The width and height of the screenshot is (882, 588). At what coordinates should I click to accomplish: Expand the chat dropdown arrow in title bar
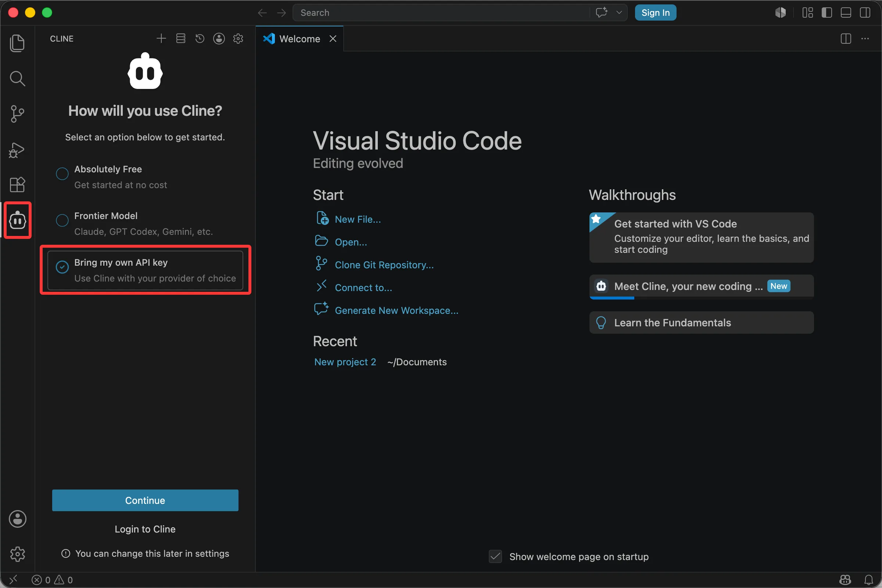coord(619,12)
